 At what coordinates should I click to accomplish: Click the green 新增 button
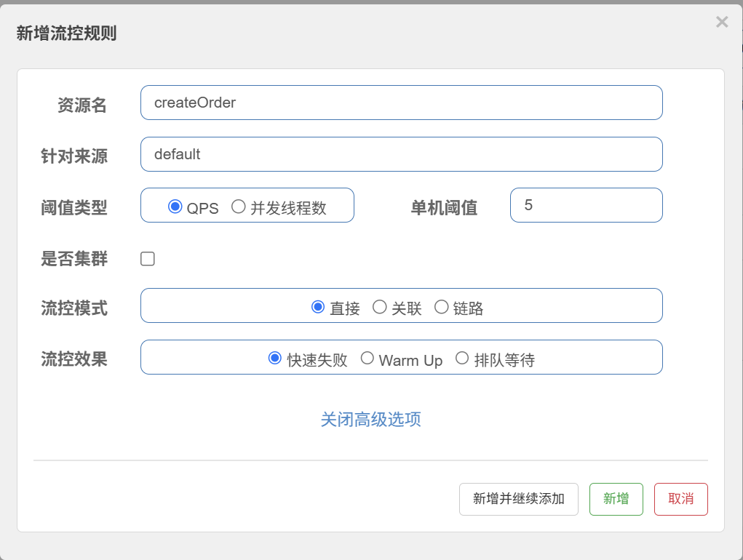point(616,499)
